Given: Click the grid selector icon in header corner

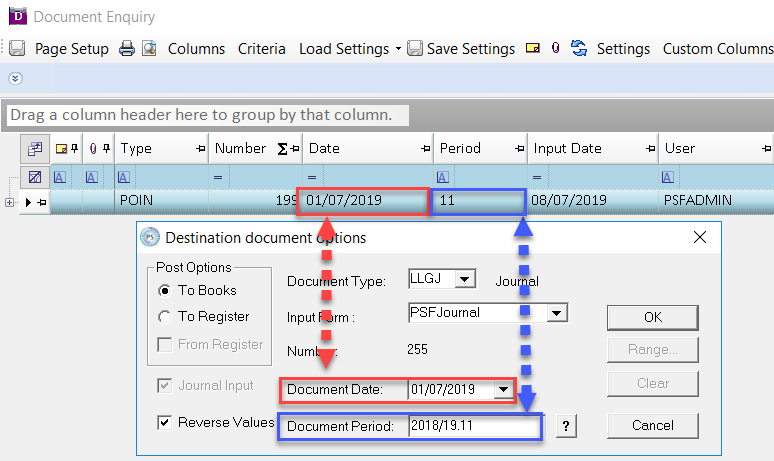Looking at the screenshot, I should click(x=35, y=148).
